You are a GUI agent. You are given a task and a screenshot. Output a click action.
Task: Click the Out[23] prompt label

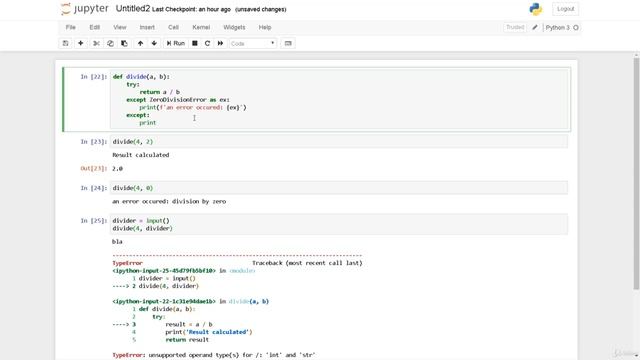[x=93, y=168]
